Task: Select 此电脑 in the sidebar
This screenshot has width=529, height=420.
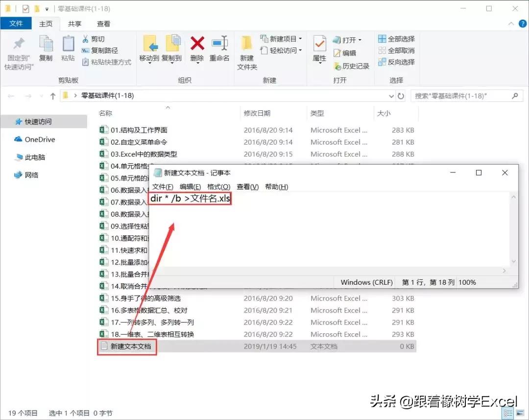Action: 33,157
